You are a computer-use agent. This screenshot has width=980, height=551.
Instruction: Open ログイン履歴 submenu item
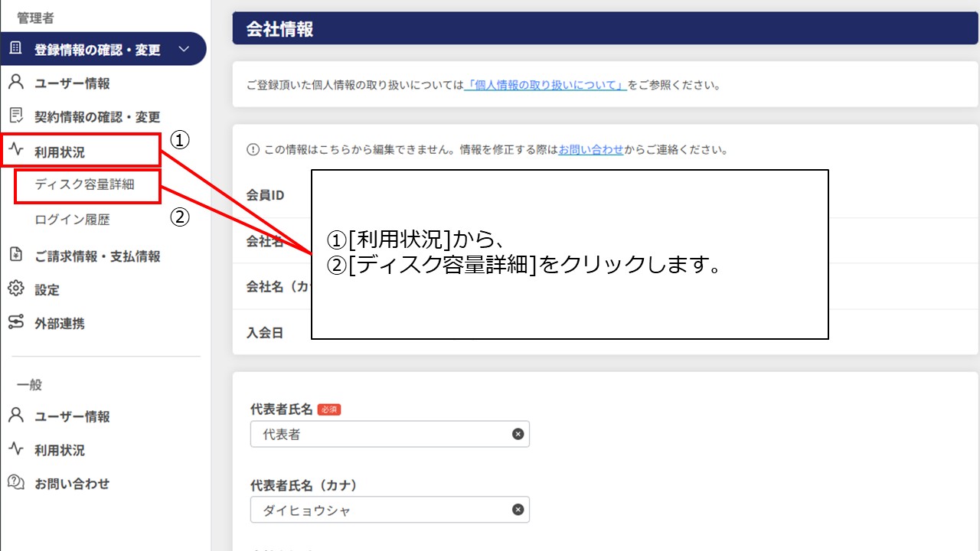(72, 220)
